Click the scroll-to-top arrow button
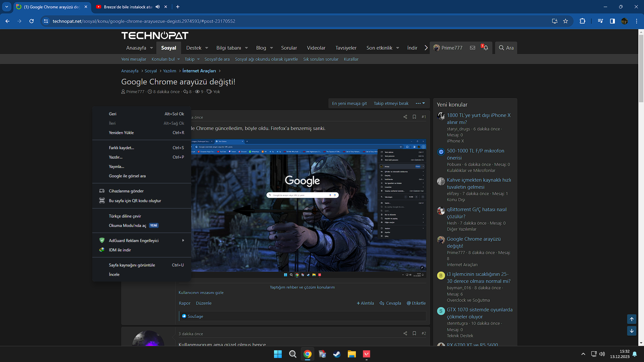 [632, 319]
